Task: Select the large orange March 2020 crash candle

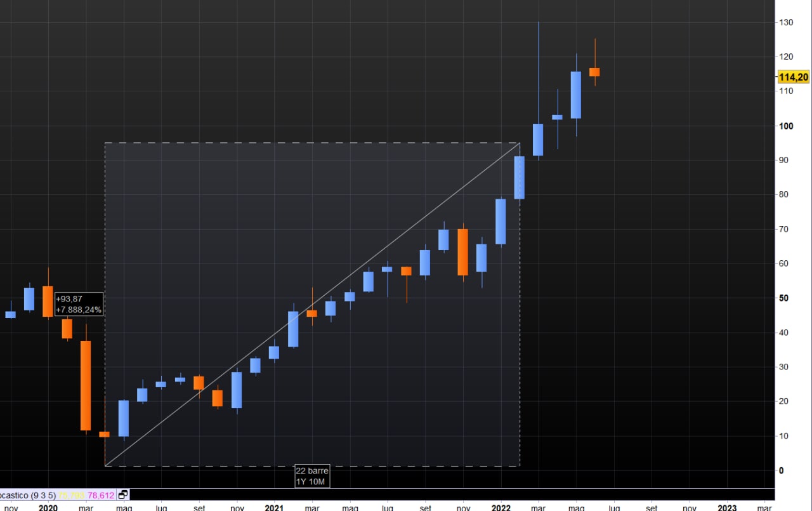Action: click(x=86, y=385)
